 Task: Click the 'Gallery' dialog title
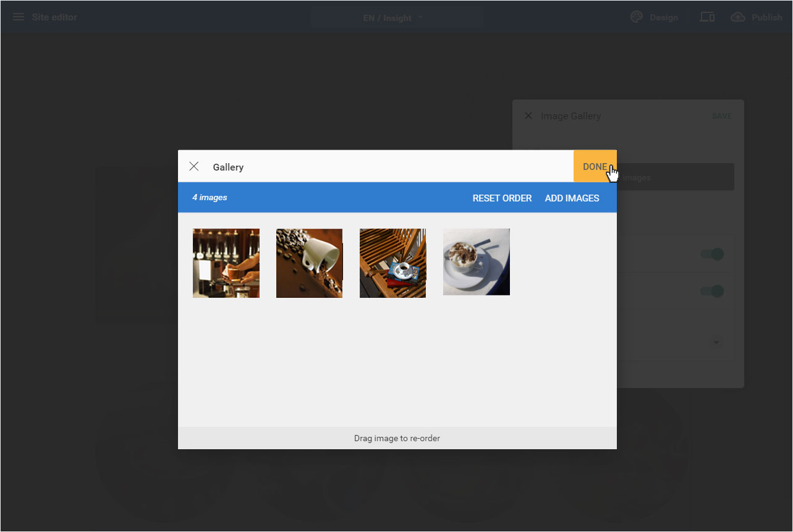(228, 167)
